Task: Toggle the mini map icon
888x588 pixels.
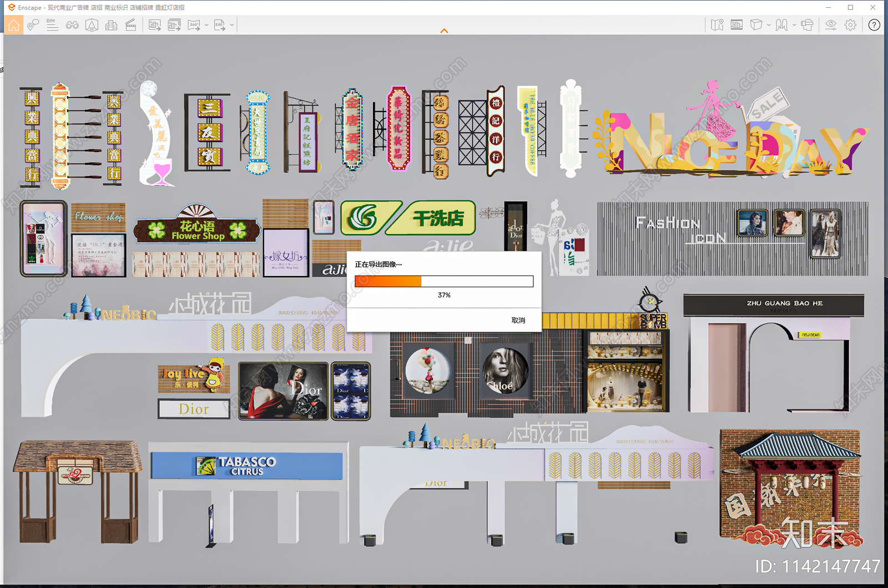Action: [x=717, y=25]
